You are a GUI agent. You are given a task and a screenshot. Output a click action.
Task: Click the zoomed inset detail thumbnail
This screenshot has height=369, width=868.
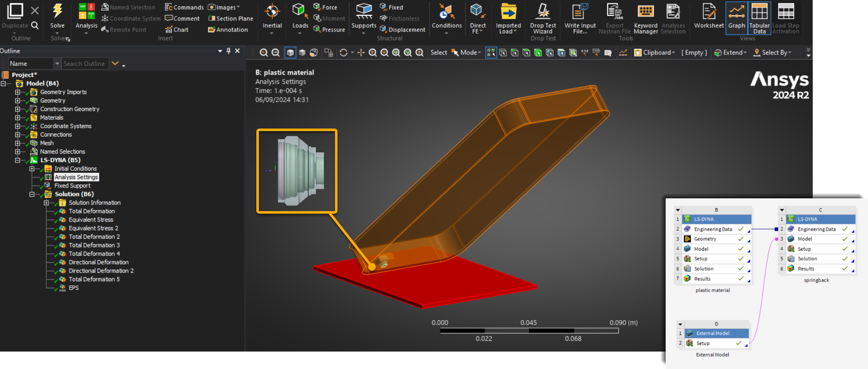(297, 171)
